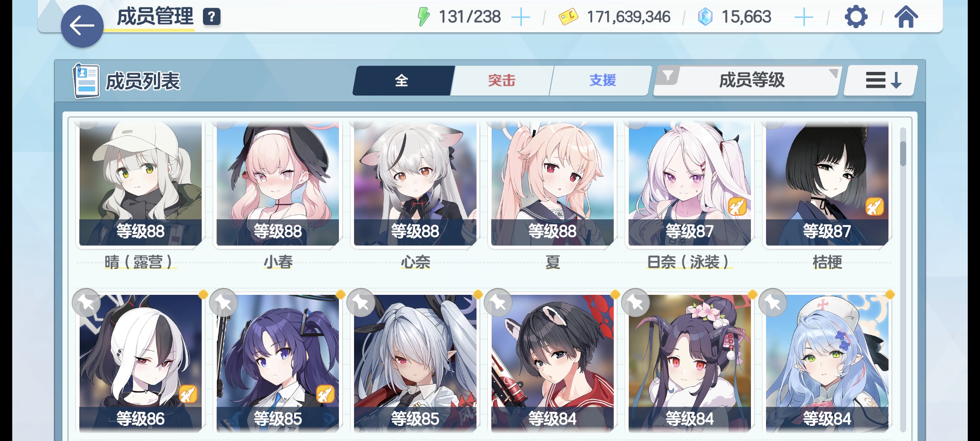Open member 小春 portrait

(278, 184)
